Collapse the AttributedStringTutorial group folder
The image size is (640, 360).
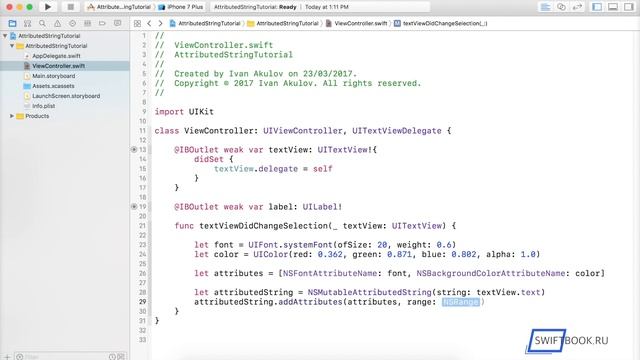12,46
